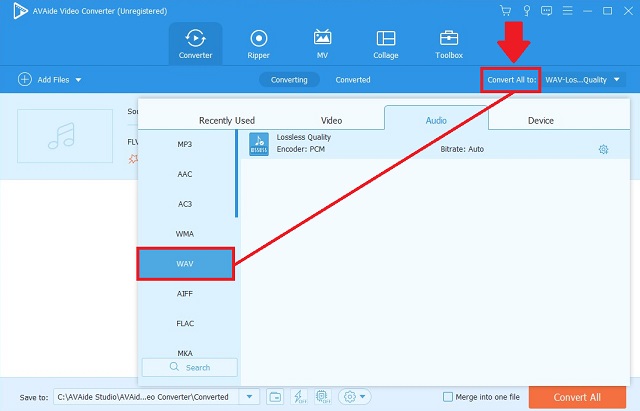The height and width of the screenshot is (411, 640).
Task: Select the Lossless Quality preset icon
Action: [x=259, y=144]
